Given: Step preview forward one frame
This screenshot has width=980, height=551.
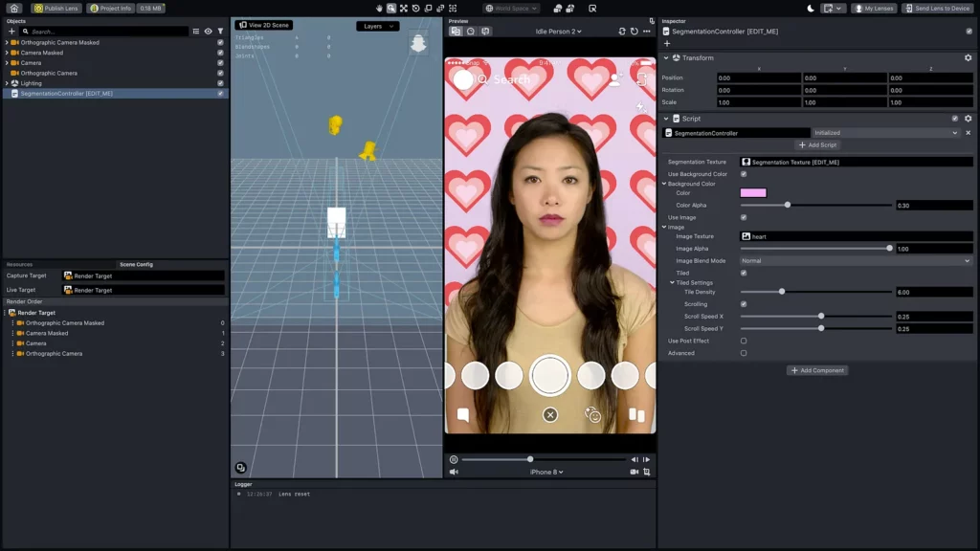Looking at the screenshot, I should (x=646, y=460).
